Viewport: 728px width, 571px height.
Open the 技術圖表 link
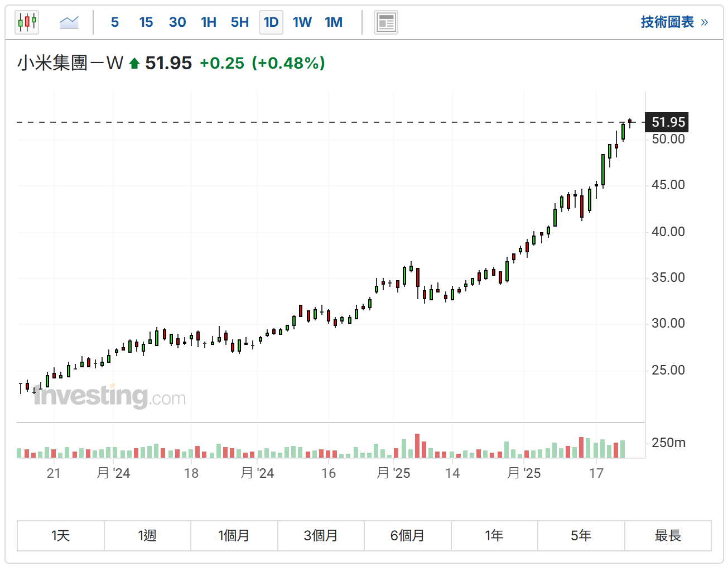[674, 22]
